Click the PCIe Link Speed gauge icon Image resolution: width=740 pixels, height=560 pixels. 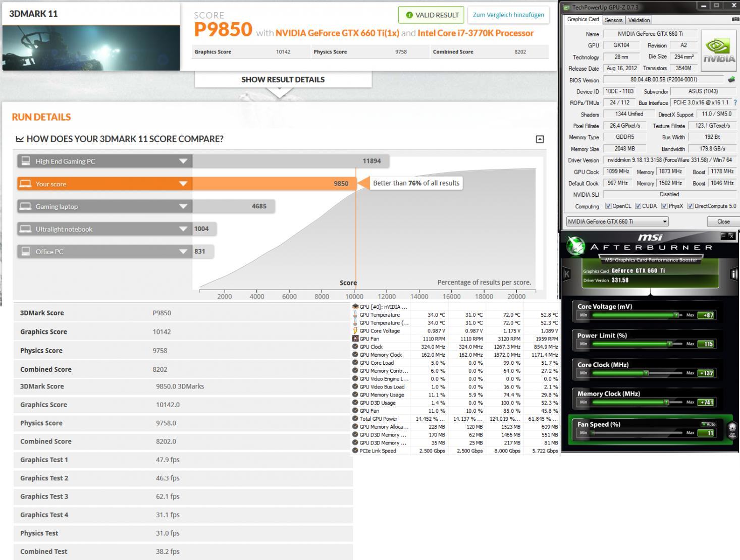355,451
